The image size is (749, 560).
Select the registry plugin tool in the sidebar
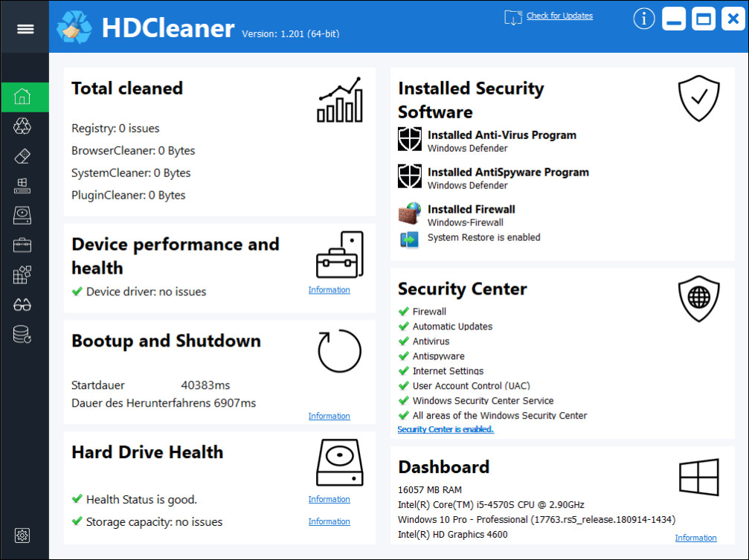tap(22, 185)
